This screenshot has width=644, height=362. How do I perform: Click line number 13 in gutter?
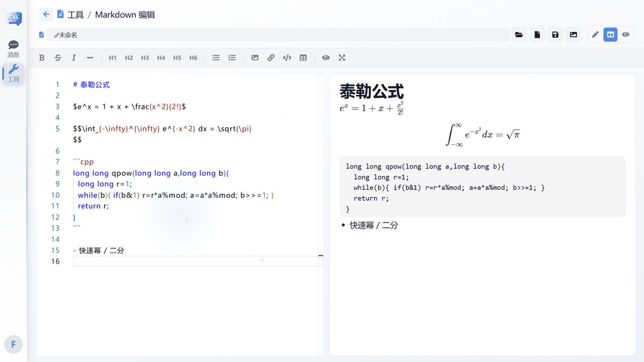click(x=56, y=228)
